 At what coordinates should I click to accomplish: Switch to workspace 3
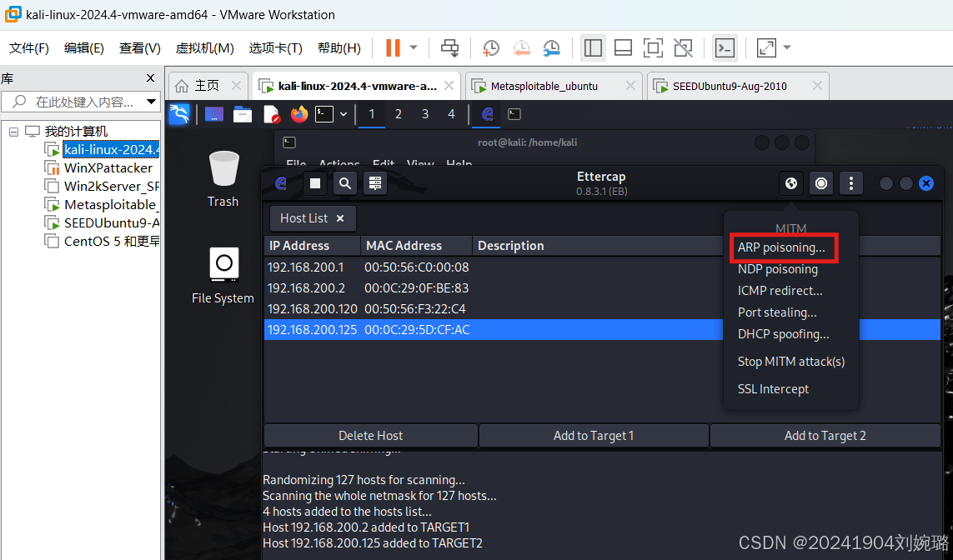coord(425,114)
